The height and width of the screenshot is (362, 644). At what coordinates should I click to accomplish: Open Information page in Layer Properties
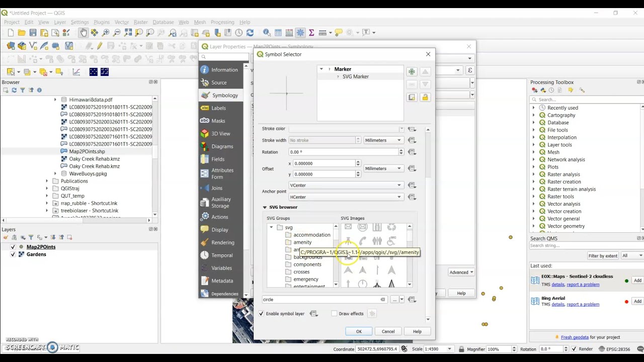(221, 70)
